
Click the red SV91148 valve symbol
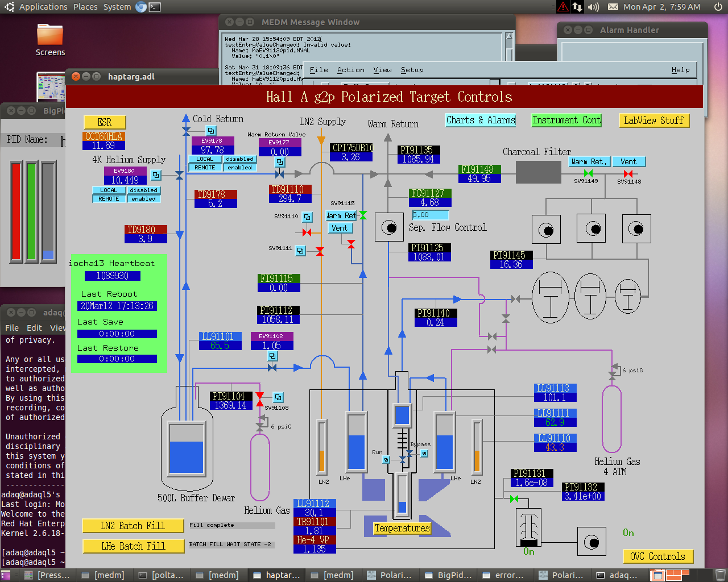628,173
